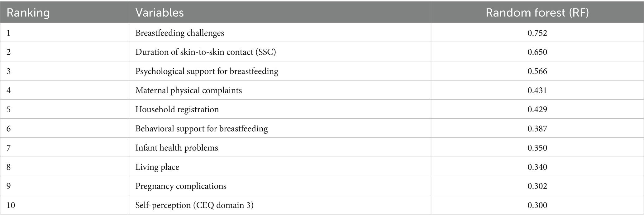Select the Household registration cell

[177, 110]
